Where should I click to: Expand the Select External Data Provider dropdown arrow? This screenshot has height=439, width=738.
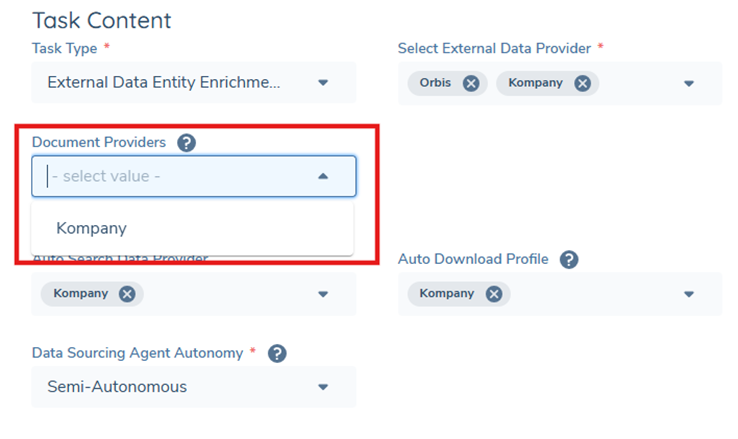pyautogui.click(x=689, y=84)
